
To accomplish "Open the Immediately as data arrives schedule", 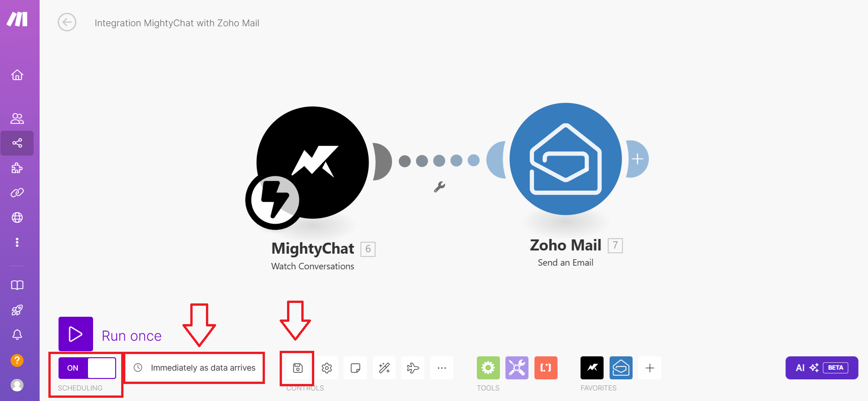I will pyautogui.click(x=194, y=368).
